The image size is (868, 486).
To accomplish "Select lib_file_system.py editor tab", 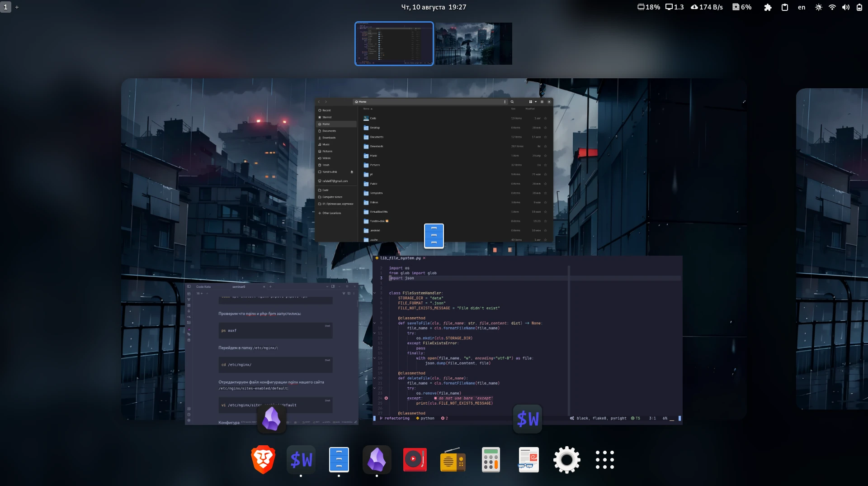I will 400,258.
